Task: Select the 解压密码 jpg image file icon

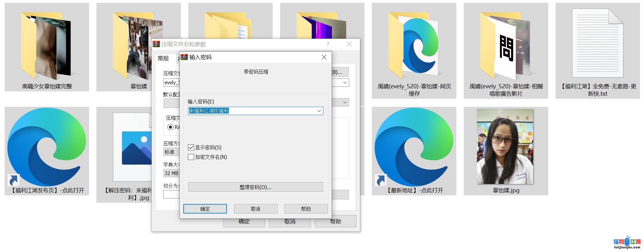Action: pyautogui.click(x=132, y=147)
